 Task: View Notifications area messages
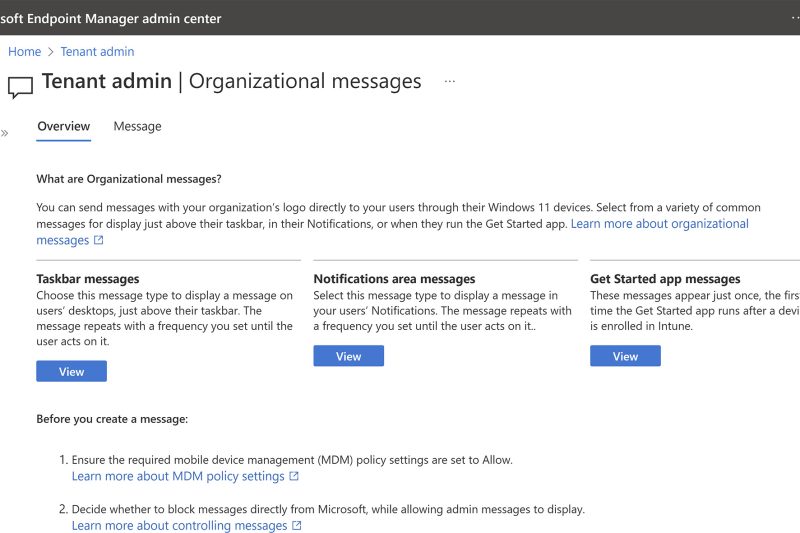tap(348, 356)
